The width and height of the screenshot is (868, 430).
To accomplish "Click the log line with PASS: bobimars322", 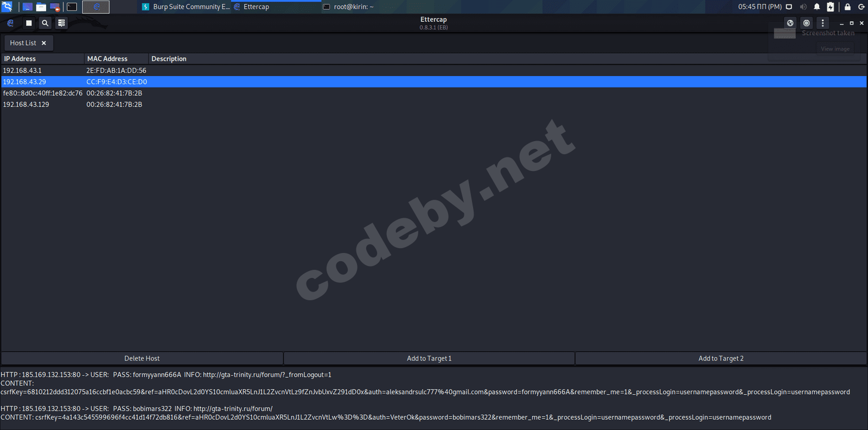I will pos(137,409).
